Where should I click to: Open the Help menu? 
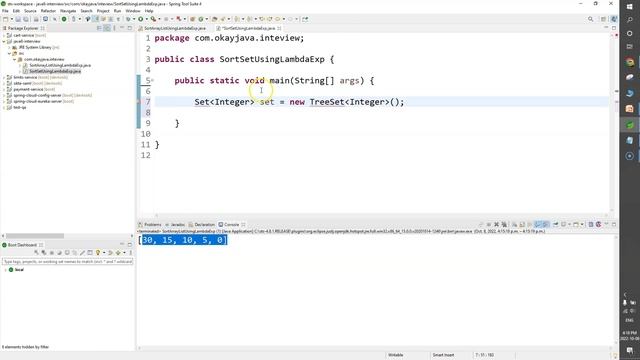[x=149, y=11]
